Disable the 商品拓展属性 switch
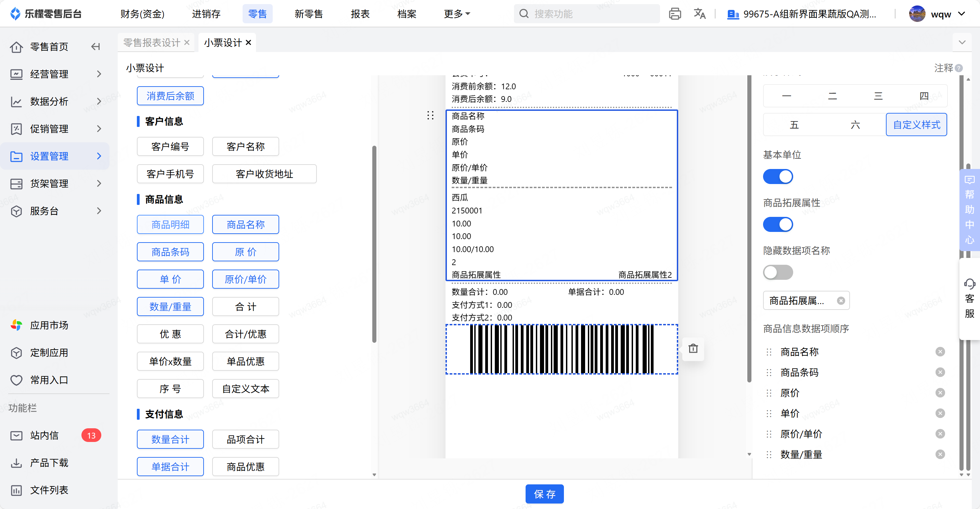 [778, 224]
